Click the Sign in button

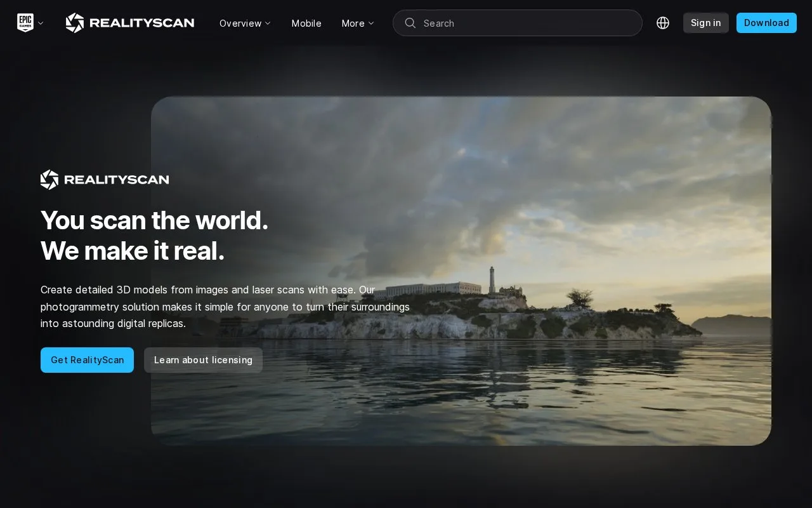[x=706, y=23]
